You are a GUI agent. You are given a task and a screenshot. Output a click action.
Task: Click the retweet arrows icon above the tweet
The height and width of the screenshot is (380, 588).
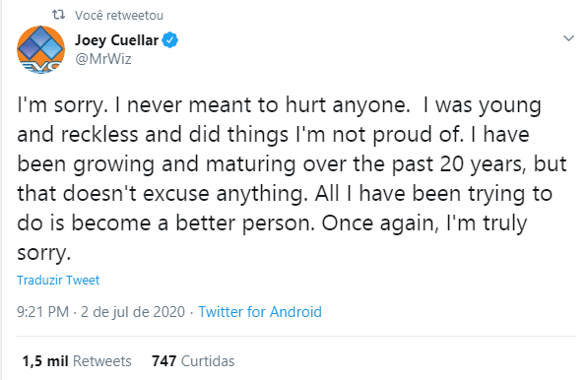tap(58, 15)
